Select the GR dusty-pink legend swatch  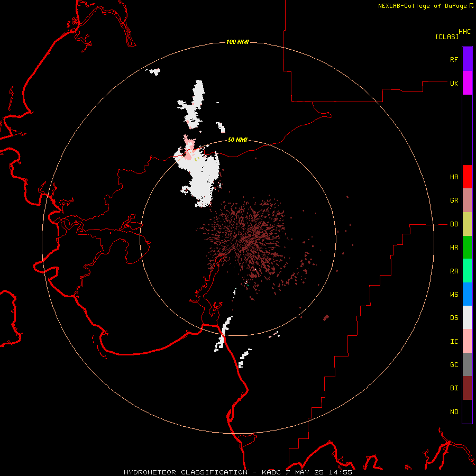click(467, 200)
